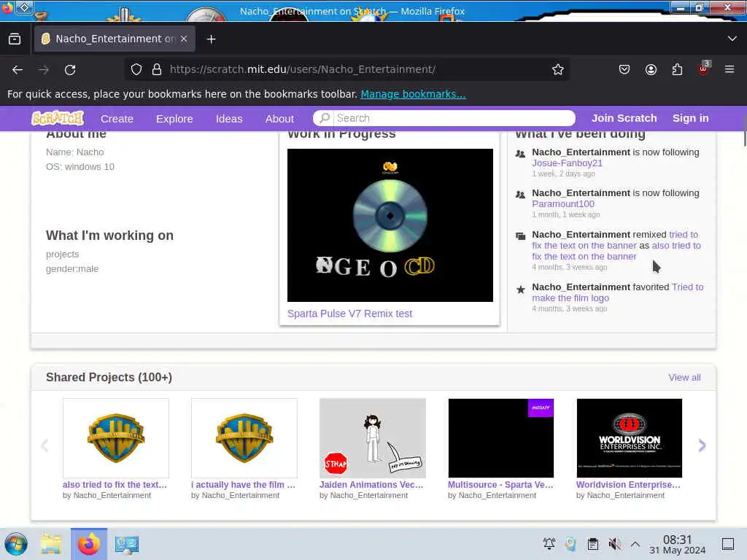
Task: Open 'Jaiden Animations Vec...' title link
Action: point(371,484)
